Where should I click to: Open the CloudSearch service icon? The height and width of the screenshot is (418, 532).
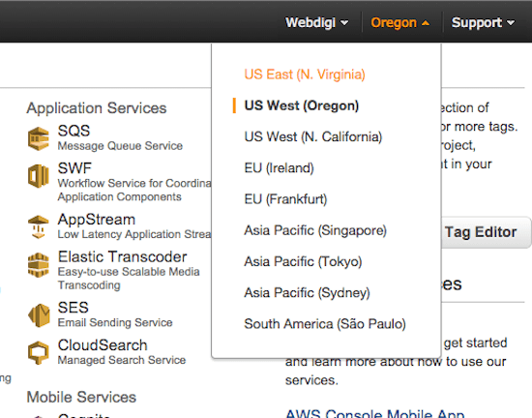point(39,352)
